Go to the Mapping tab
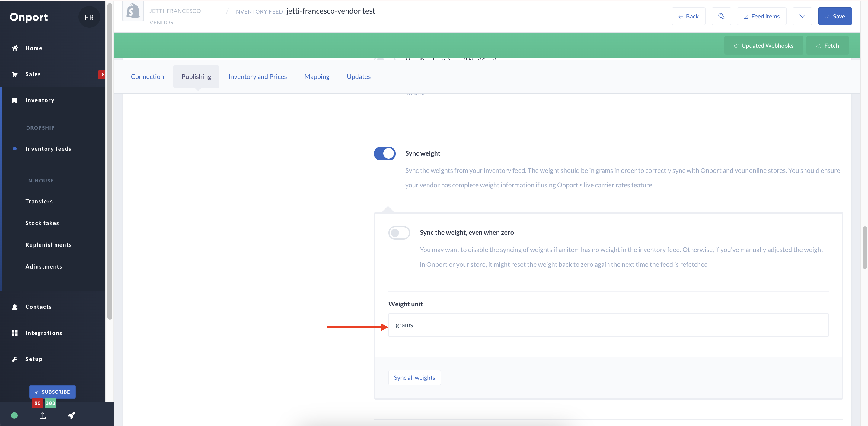868x426 pixels. coord(317,76)
